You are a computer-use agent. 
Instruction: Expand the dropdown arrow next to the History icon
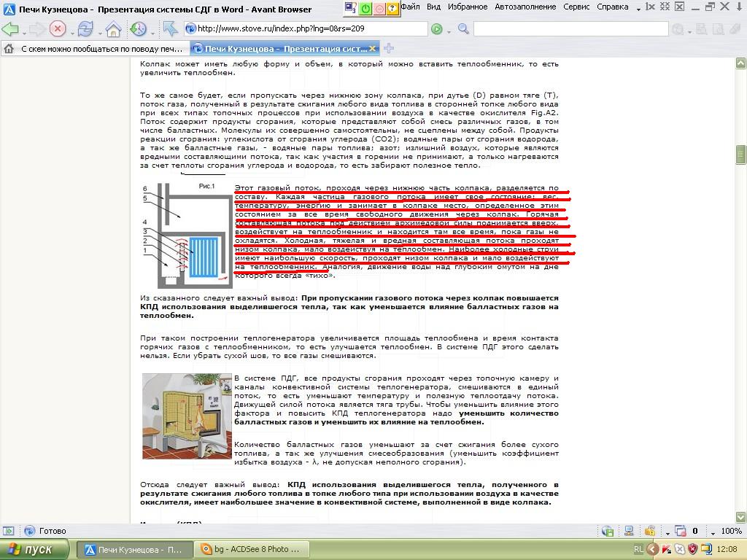coord(152,32)
